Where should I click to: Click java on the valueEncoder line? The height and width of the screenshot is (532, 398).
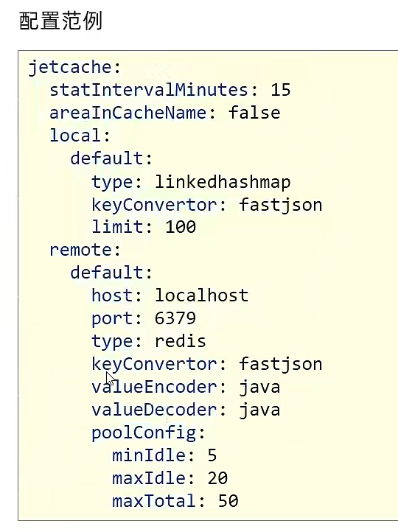pyautogui.click(x=259, y=388)
